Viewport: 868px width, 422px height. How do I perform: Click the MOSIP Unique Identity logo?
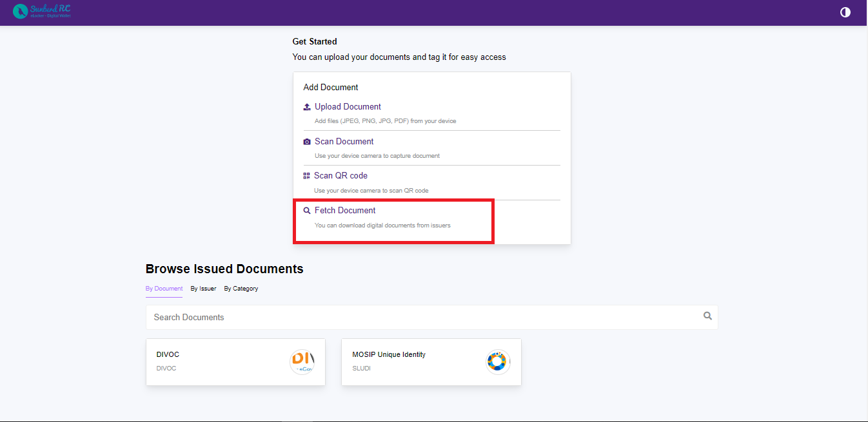497,362
